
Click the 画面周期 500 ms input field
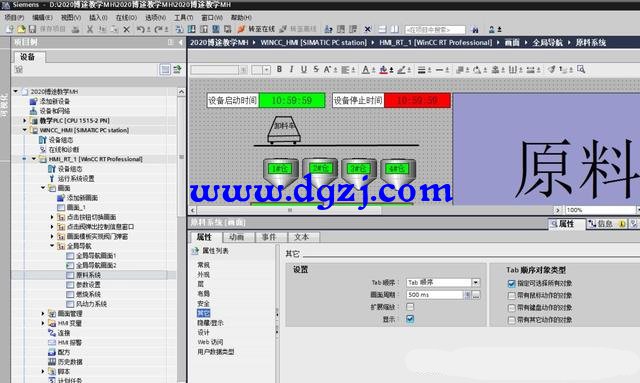click(435, 295)
